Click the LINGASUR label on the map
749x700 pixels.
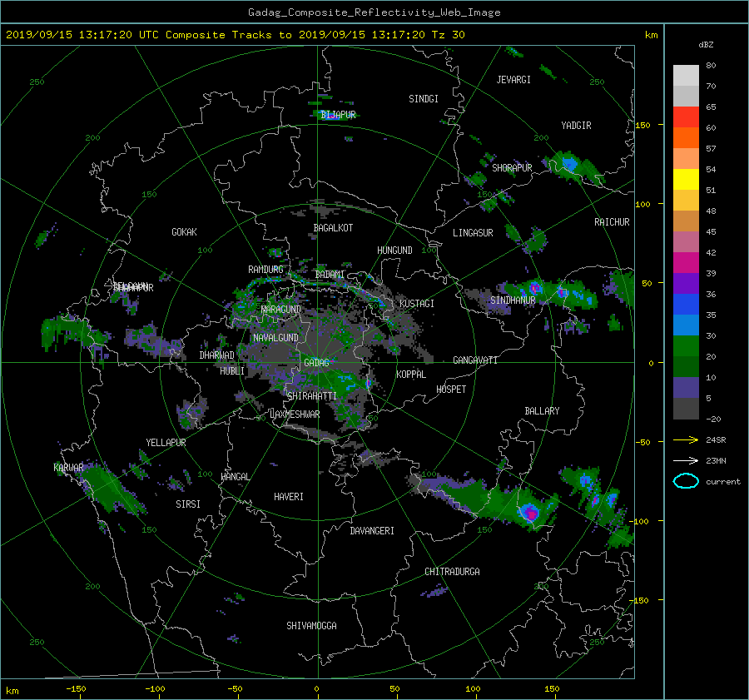point(473,233)
